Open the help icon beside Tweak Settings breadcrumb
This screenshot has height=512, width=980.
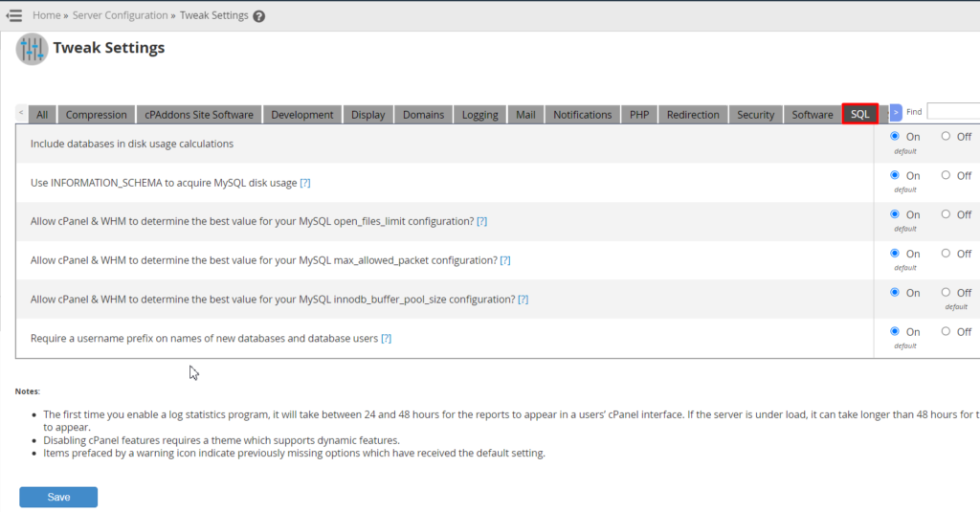point(258,16)
